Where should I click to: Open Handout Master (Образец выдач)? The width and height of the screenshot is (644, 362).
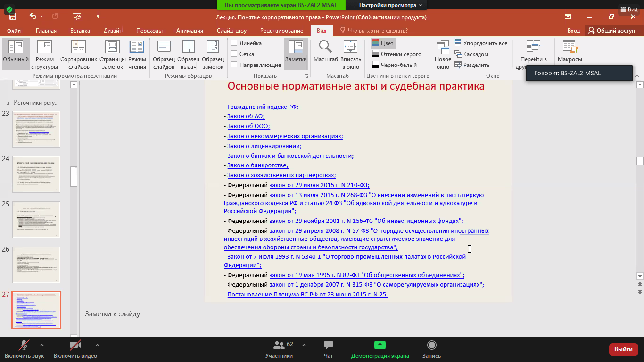[188, 54]
